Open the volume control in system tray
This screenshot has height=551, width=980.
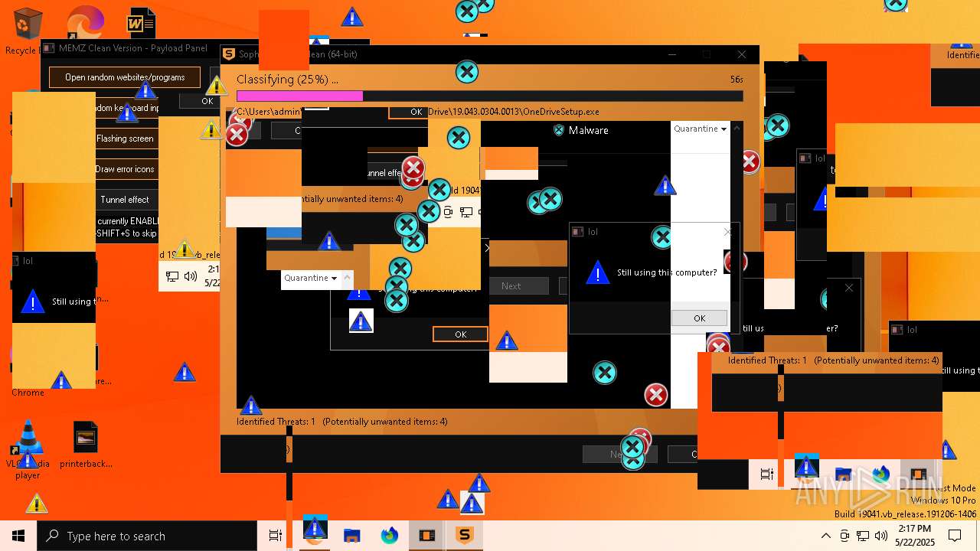pos(881,536)
